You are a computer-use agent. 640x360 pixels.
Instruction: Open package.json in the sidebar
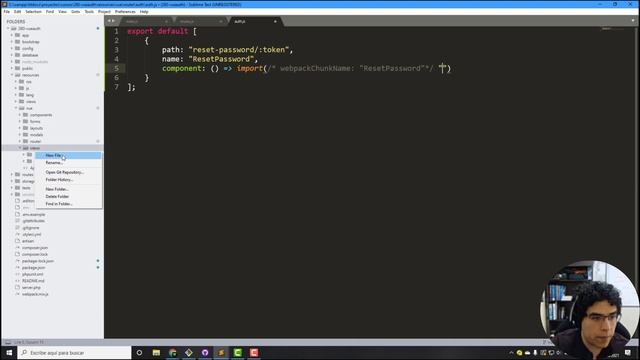click(33, 267)
